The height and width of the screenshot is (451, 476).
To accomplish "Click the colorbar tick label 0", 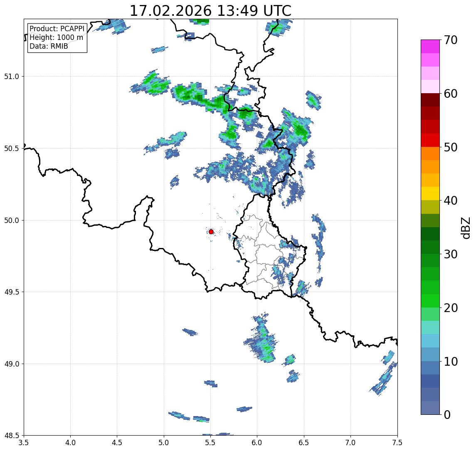I will (x=447, y=415).
